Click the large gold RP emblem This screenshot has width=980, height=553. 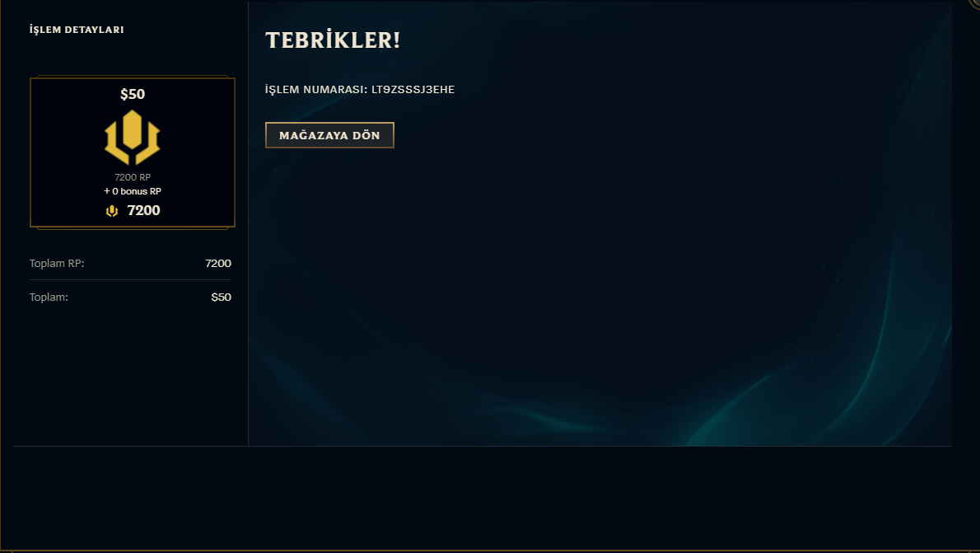point(133,138)
